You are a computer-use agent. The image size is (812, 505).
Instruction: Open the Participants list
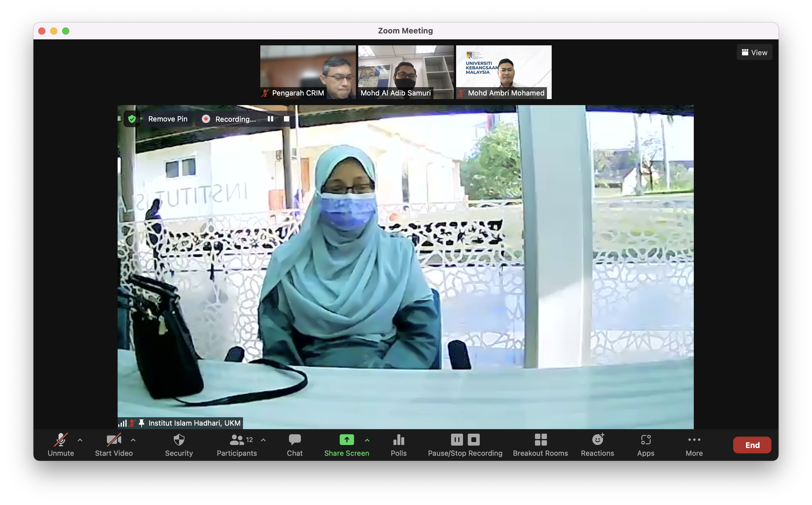click(x=237, y=440)
